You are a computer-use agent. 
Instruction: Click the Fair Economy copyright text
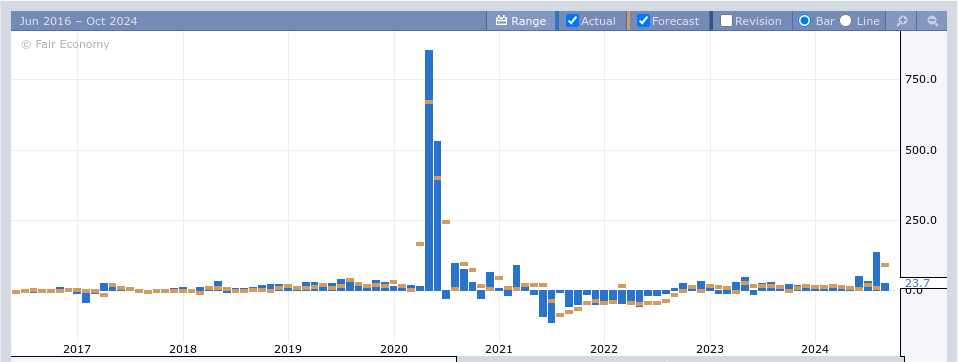(65, 44)
